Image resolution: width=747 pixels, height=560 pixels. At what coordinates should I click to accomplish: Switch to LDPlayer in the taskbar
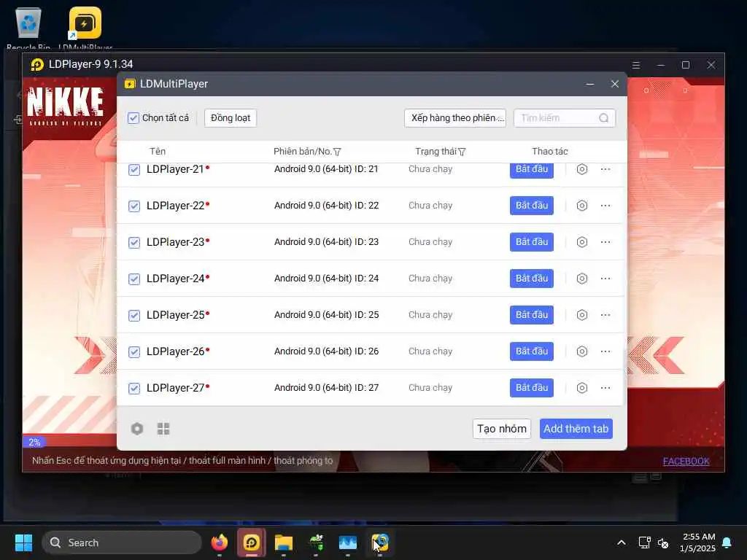[x=252, y=542]
